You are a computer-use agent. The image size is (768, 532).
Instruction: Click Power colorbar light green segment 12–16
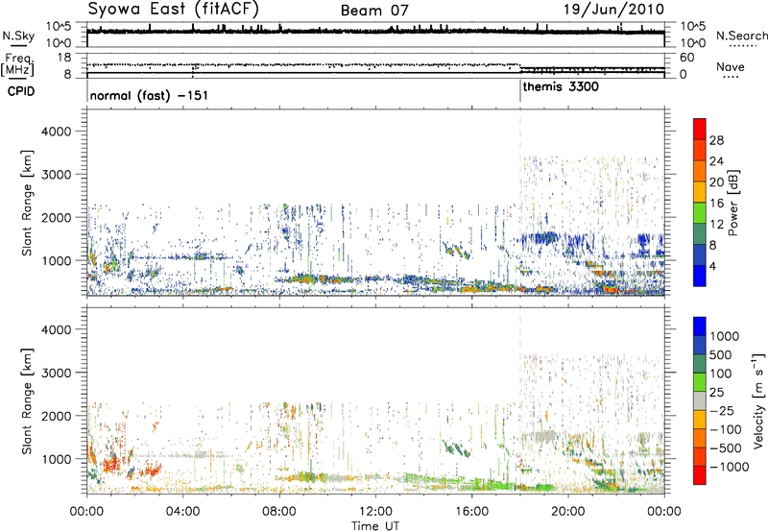tap(700, 213)
